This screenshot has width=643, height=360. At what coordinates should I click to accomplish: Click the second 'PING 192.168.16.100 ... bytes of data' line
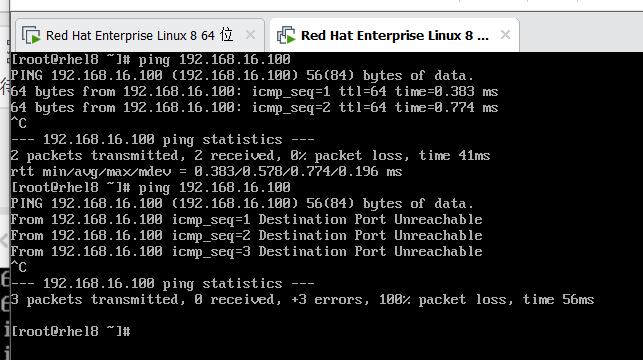point(242,203)
